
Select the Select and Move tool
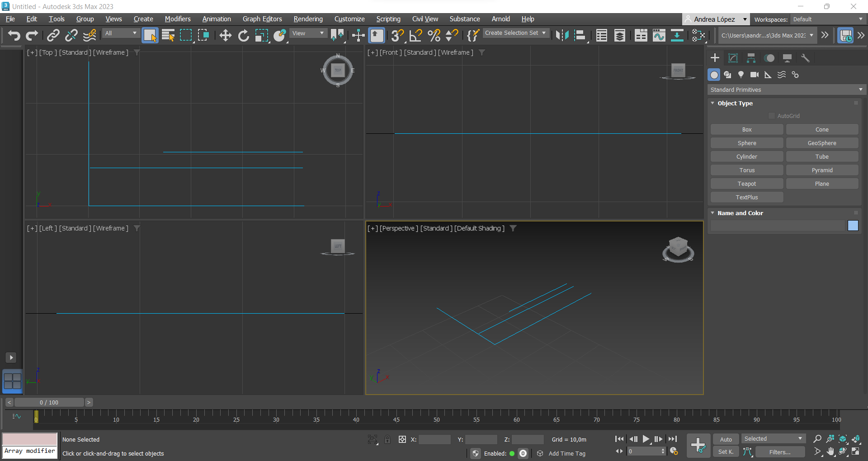(225, 35)
